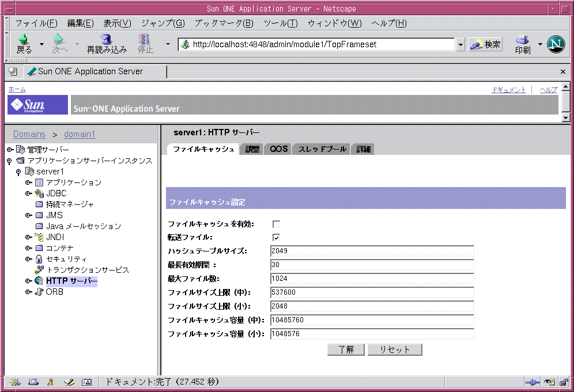Click the header frame scroll-down arrow
The height and width of the screenshot is (392, 574).
tap(566, 118)
